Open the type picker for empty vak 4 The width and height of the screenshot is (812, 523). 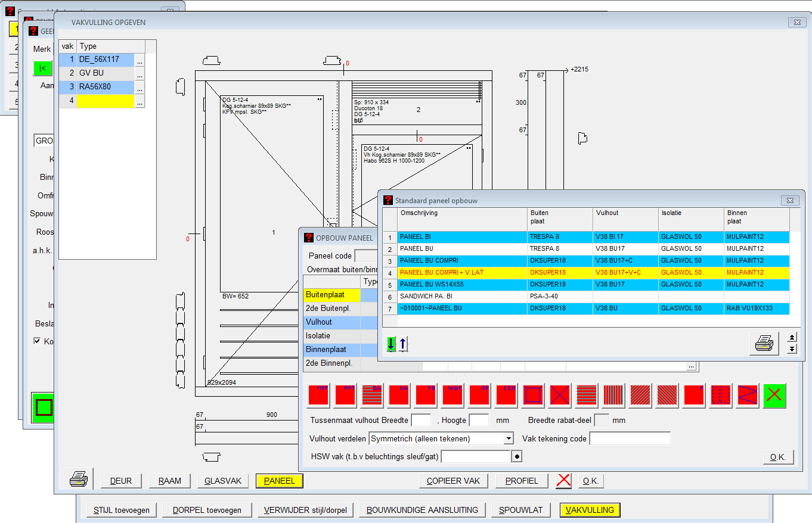pos(139,102)
